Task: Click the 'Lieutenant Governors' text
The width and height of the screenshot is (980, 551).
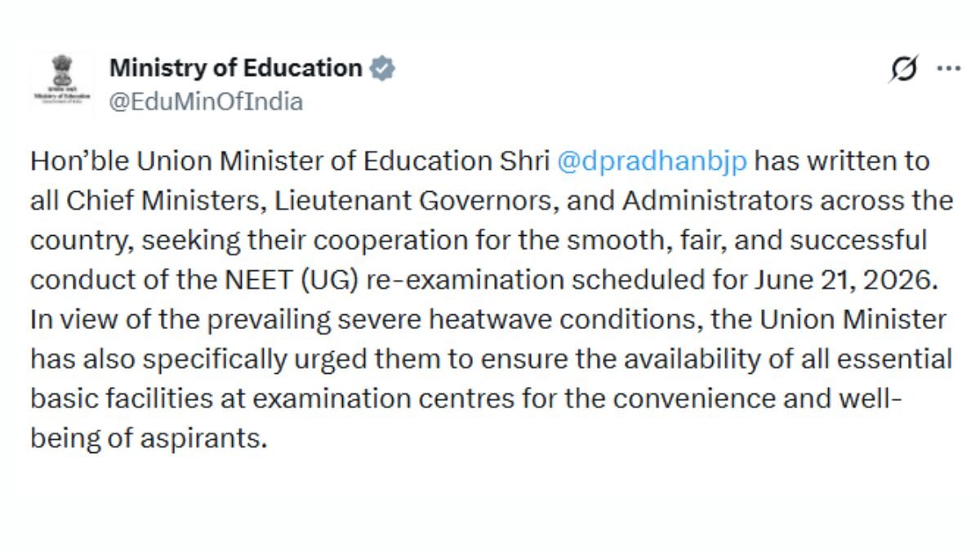Action: 429,201
